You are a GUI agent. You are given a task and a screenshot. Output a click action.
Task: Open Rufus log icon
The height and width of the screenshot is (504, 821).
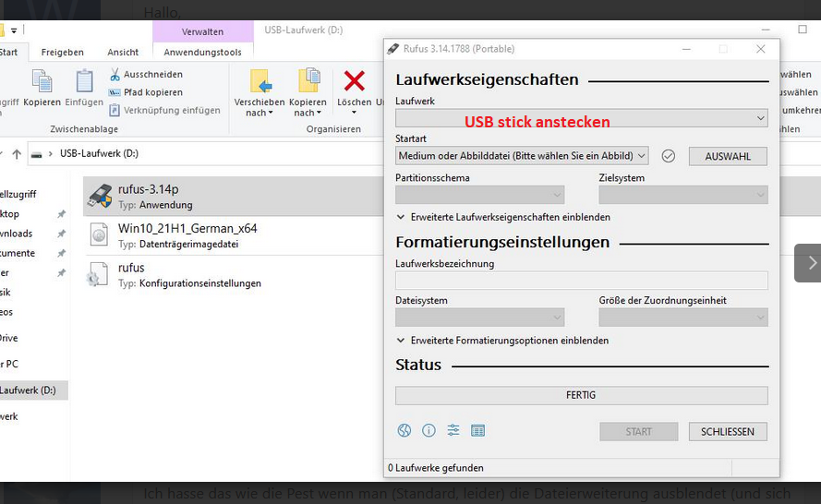coord(478,431)
